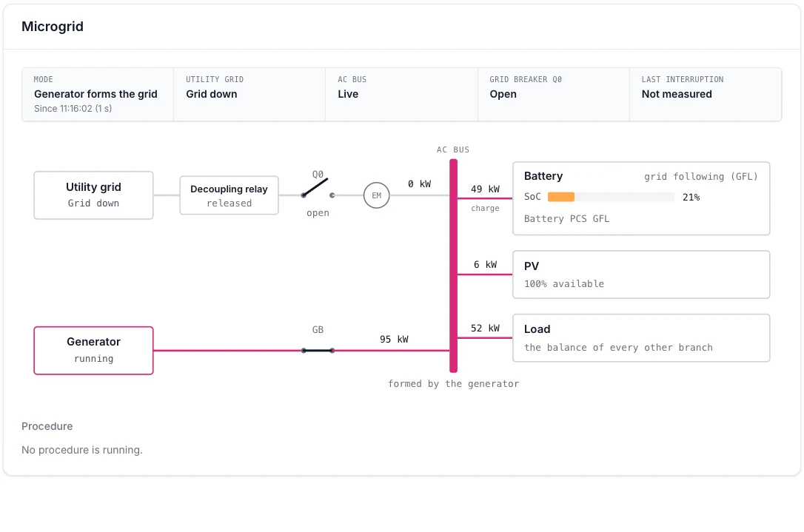Click the '6 kW' PV power reading

[485, 264]
